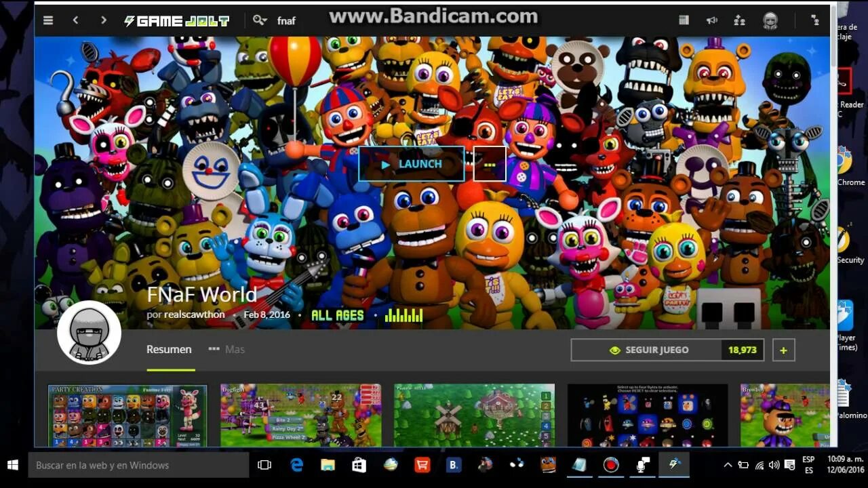
Task: Open the more options button beside Launch
Action: pos(490,164)
